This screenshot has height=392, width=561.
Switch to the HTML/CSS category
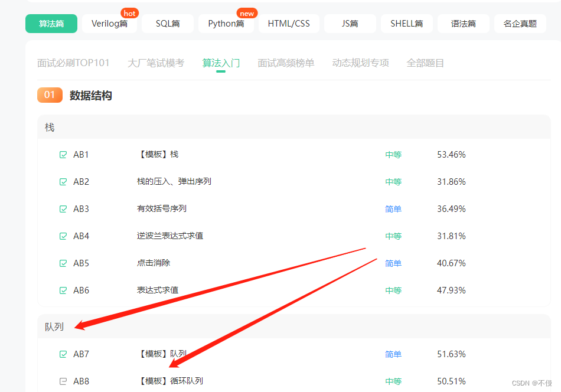pyautogui.click(x=289, y=24)
